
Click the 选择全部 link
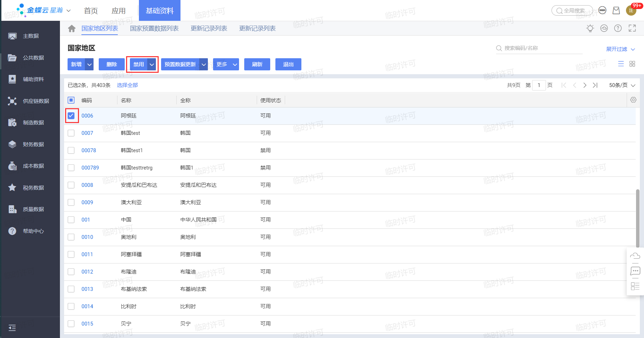click(x=127, y=85)
